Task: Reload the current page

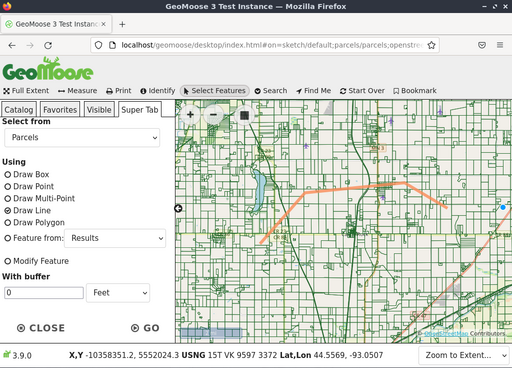Action: (48, 45)
